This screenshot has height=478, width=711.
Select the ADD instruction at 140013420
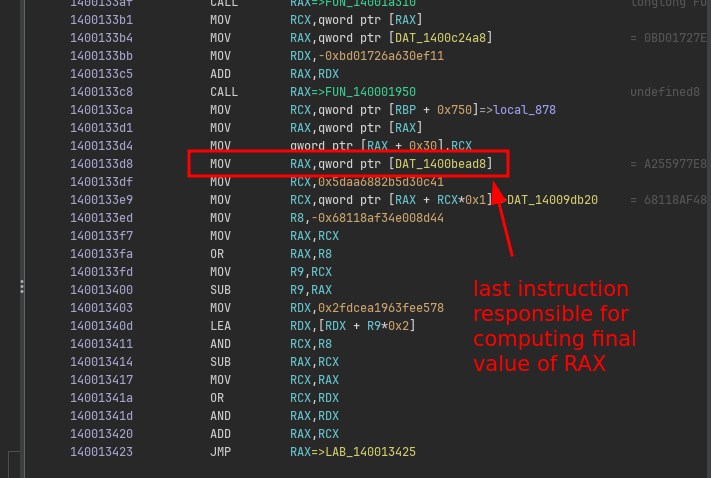(x=221, y=434)
